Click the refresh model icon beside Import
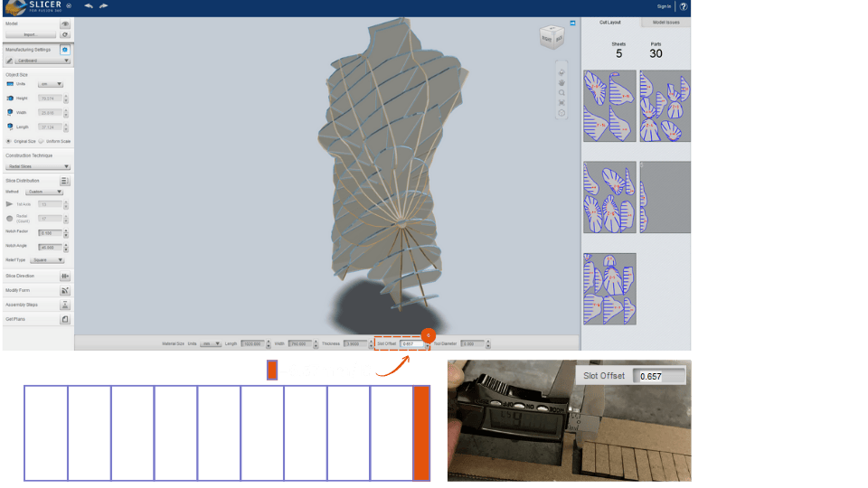 (65, 34)
